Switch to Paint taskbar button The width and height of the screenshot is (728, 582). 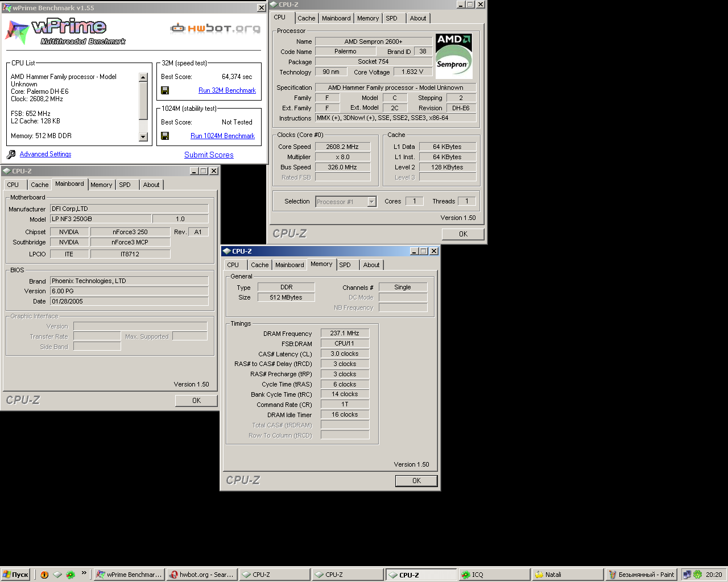tap(641, 575)
